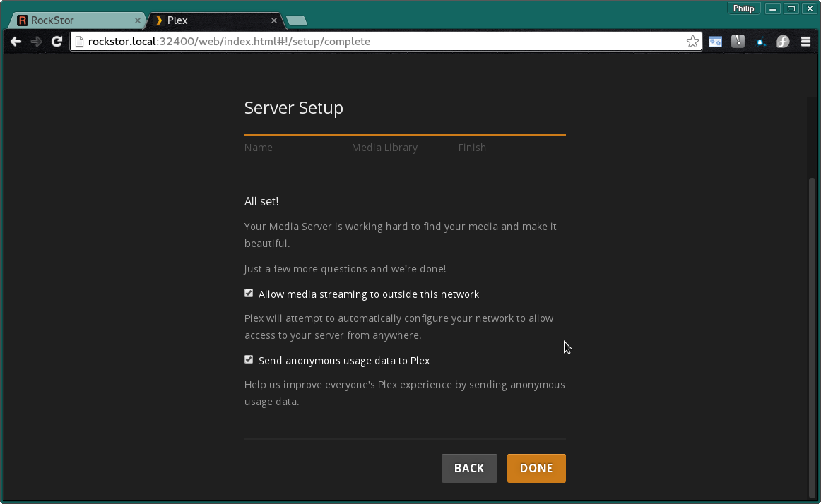Go back with the browser back arrow
Viewport: 821px width, 504px height.
16,42
